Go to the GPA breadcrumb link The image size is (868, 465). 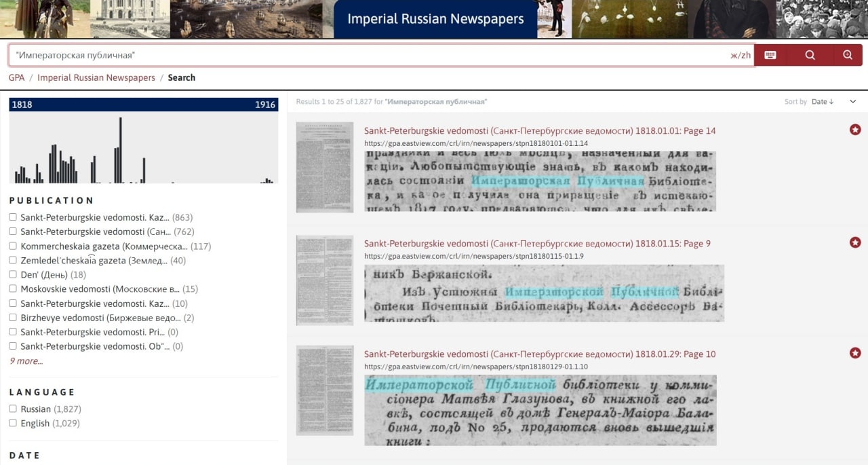[16, 77]
